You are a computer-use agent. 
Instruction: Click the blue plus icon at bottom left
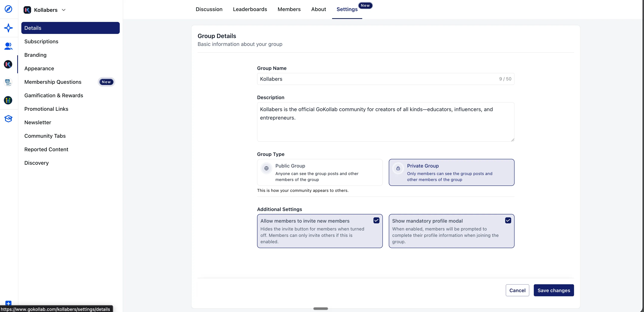coord(8,303)
